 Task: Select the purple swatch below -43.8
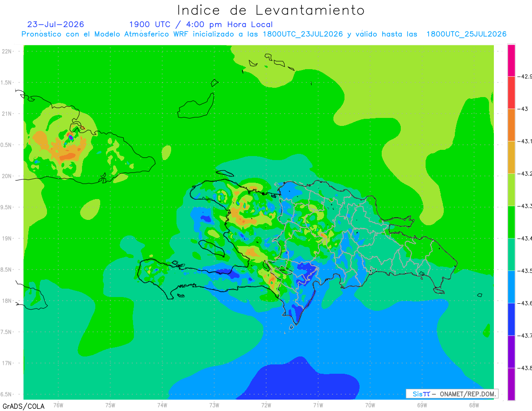511,384
